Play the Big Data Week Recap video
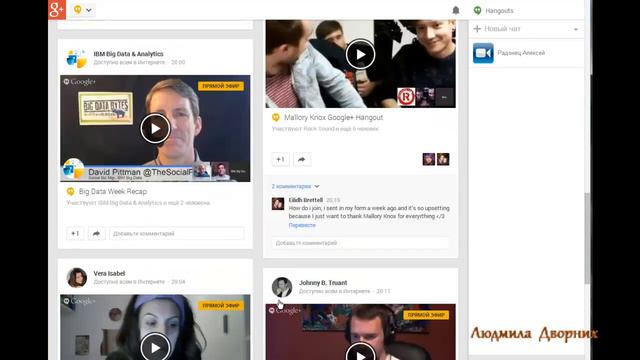The image size is (640, 360). pos(155,129)
